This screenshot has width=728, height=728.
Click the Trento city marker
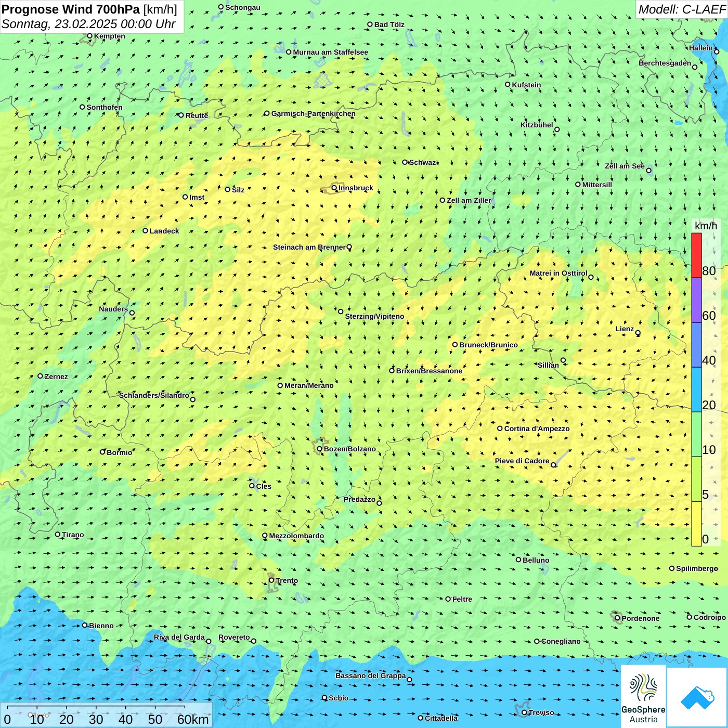271,580
